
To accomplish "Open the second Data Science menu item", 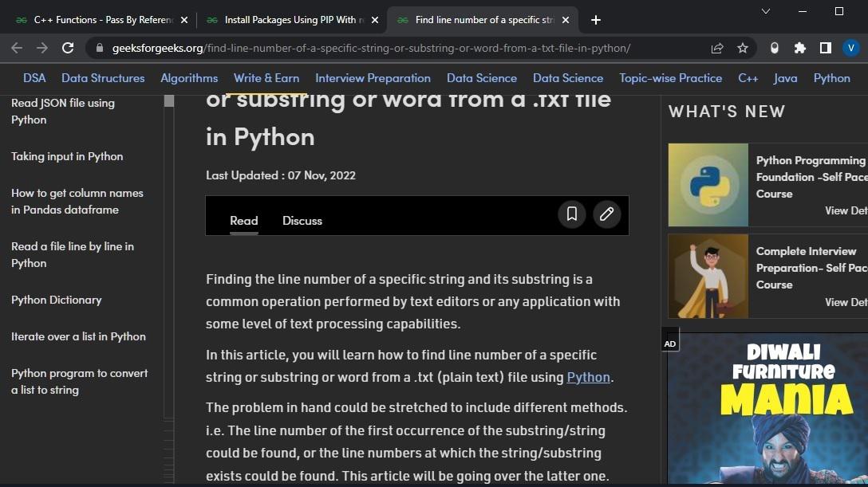I will (x=568, y=78).
